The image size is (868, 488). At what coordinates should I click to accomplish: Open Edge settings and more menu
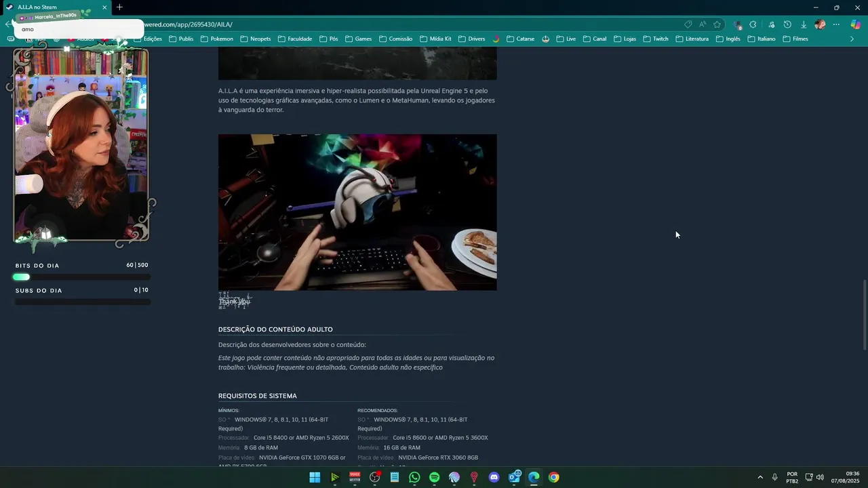tap(836, 24)
